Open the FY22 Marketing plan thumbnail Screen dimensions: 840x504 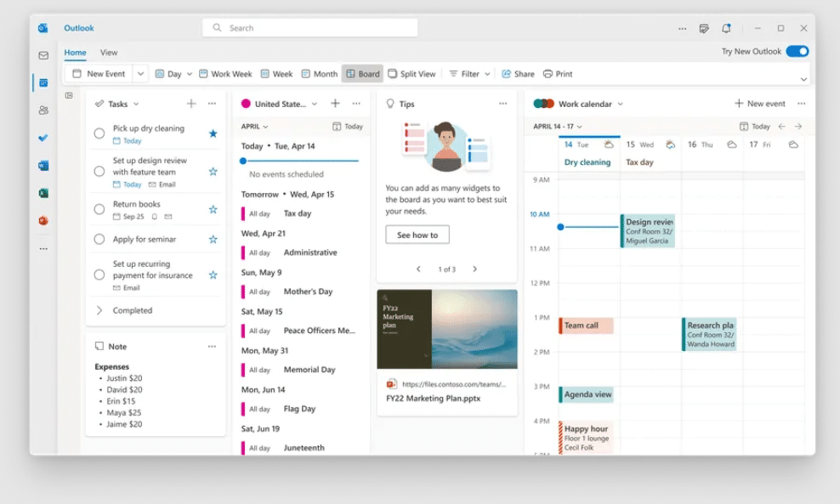click(x=447, y=329)
